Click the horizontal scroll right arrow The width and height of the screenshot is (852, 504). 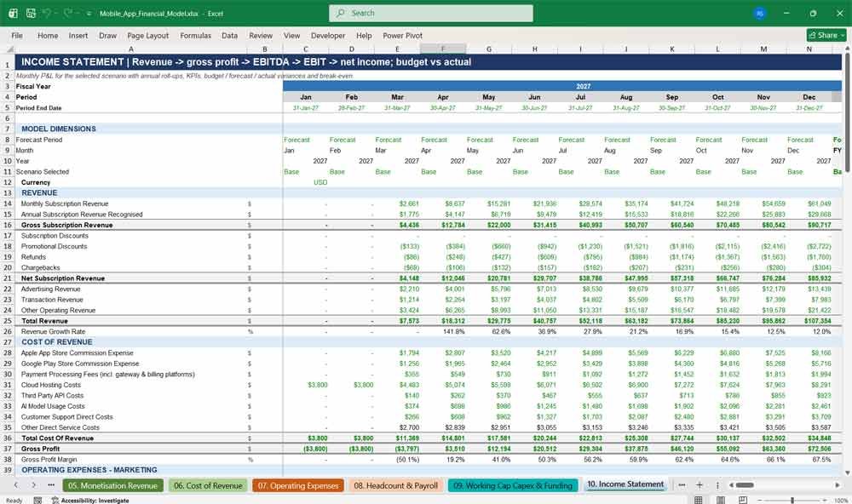pyautogui.click(x=838, y=485)
